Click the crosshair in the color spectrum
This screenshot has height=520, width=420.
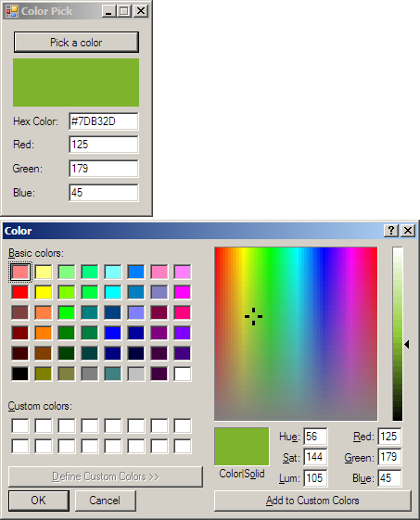click(253, 316)
